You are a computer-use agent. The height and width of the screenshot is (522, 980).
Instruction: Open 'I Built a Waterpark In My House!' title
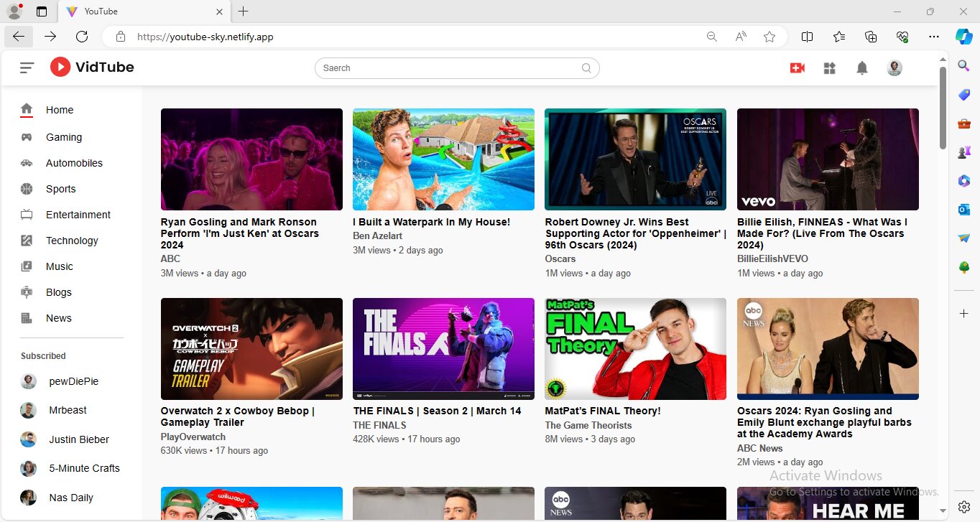[431, 222]
